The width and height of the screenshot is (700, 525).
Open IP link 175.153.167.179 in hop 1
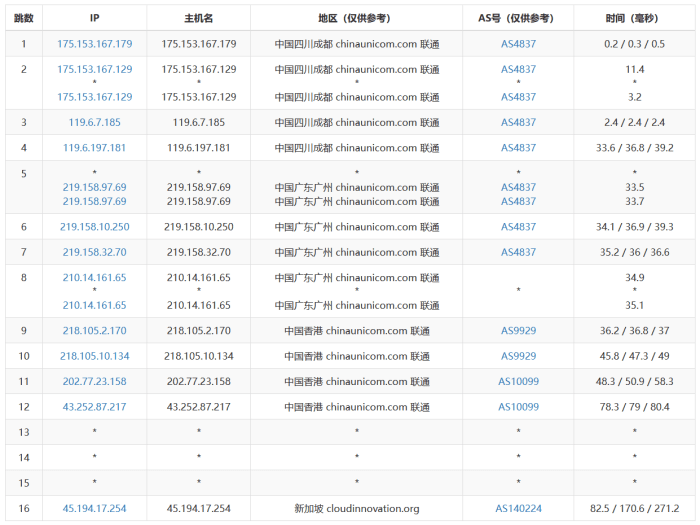click(x=95, y=44)
